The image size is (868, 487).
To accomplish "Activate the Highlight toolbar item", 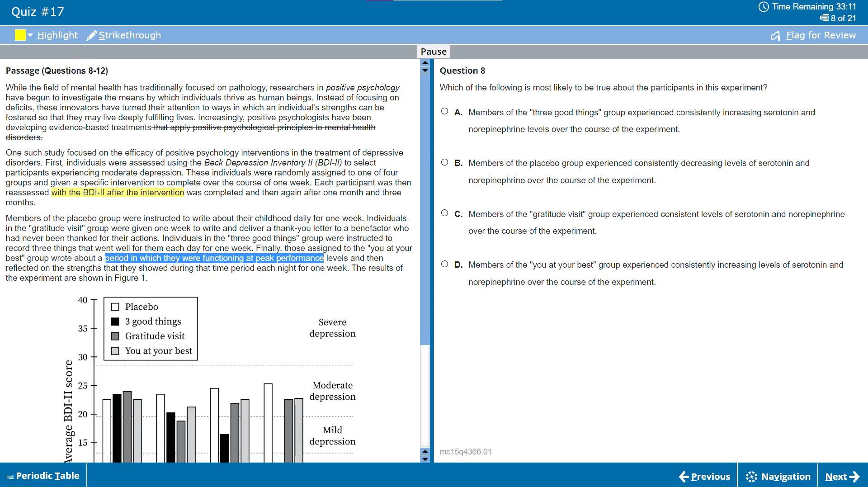I will 57,35.
